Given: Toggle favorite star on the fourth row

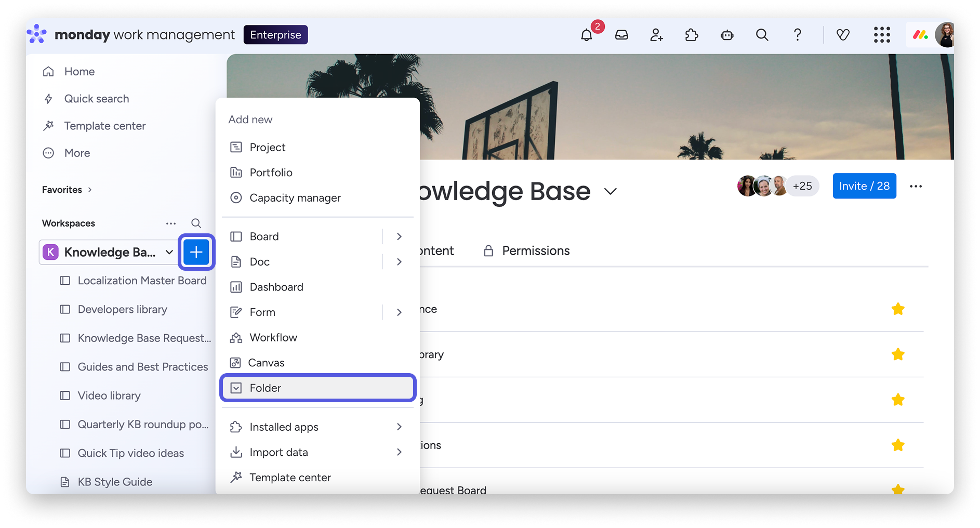Looking at the screenshot, I should pos(898,445).
